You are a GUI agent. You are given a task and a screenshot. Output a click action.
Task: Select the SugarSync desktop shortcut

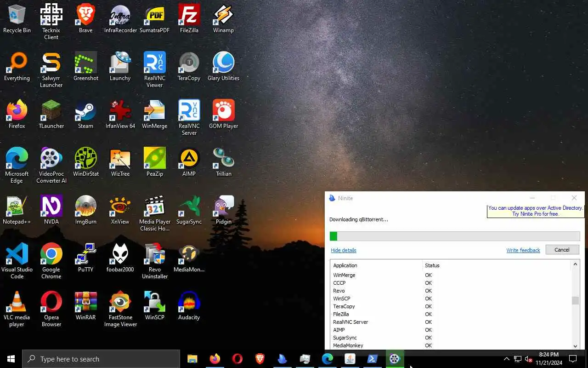point(189,211)
